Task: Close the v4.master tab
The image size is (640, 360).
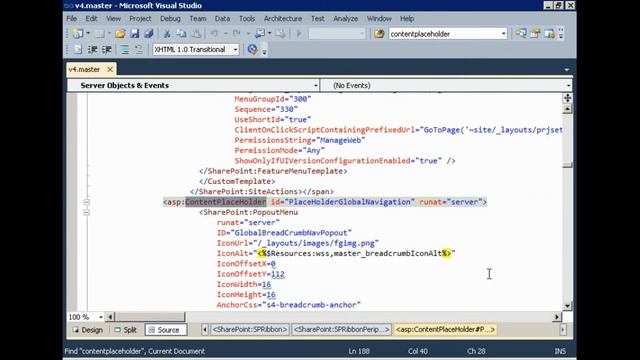Action: point(110,69)
